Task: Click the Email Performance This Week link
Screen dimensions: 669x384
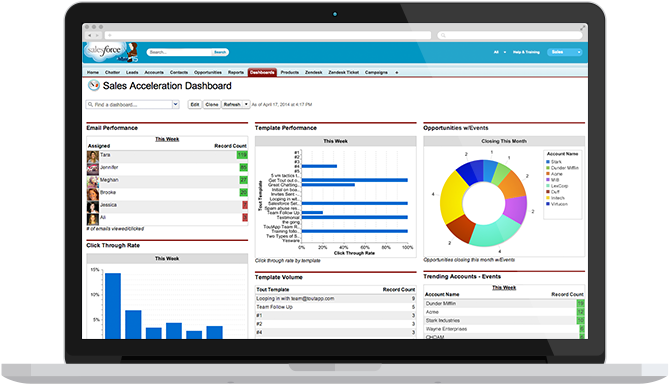Action: pos(167,139)
